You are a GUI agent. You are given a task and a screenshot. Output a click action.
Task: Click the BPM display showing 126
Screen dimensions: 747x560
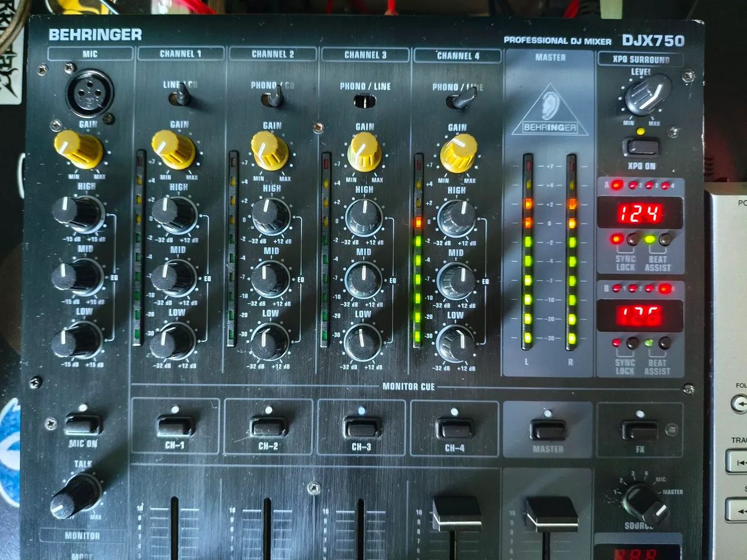coord(639,316)
